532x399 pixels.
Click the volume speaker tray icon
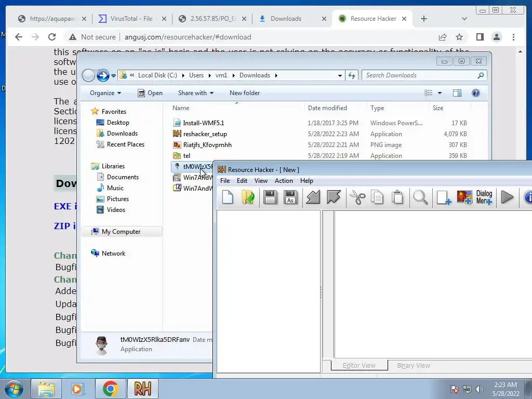point(479,389)
